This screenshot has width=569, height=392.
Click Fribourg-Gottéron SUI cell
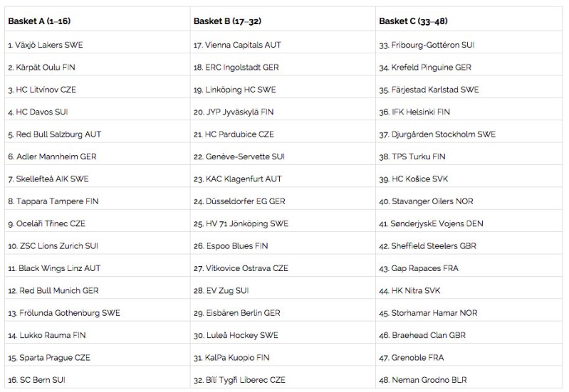tap(427, 45)
